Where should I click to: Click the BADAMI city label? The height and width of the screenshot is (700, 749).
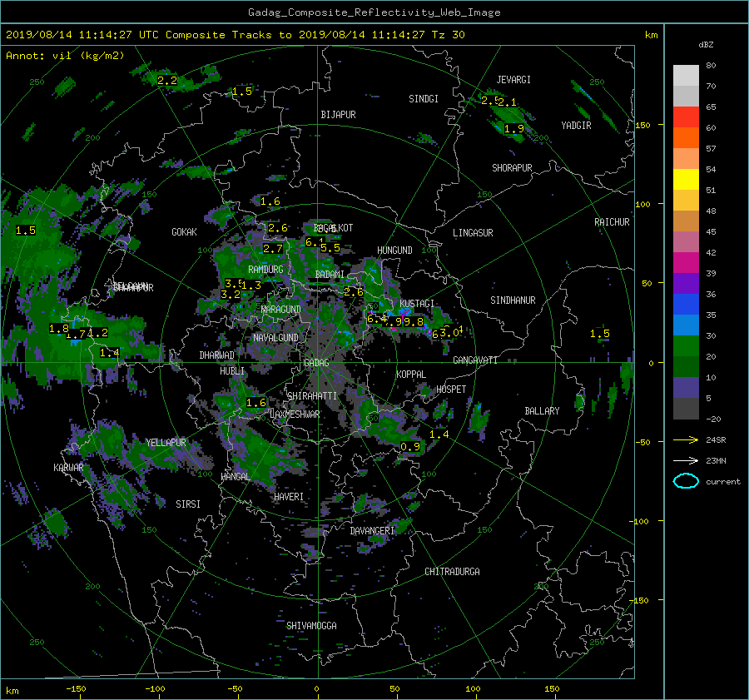pyautogui.click(x=330, y=275)
